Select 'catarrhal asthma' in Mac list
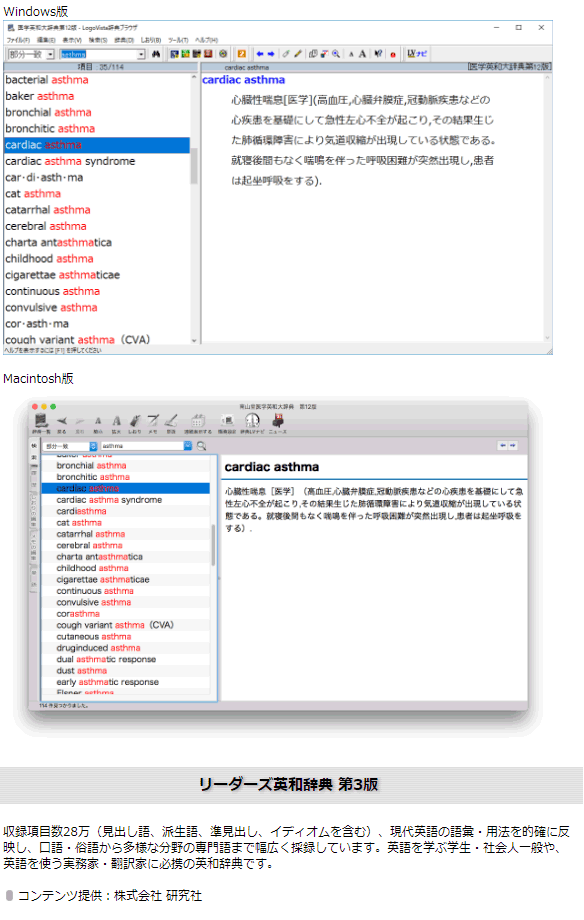The height and width of the screenshot is (920, 584). coord(91,534)
